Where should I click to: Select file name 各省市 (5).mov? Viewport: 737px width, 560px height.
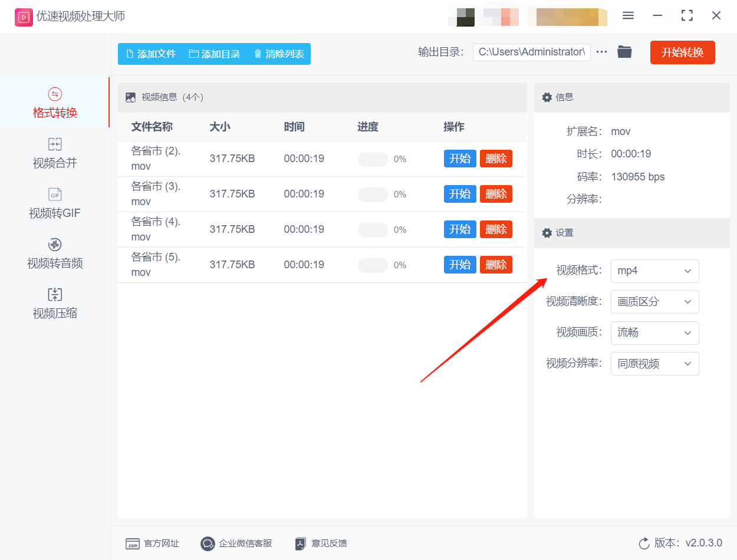156,265
